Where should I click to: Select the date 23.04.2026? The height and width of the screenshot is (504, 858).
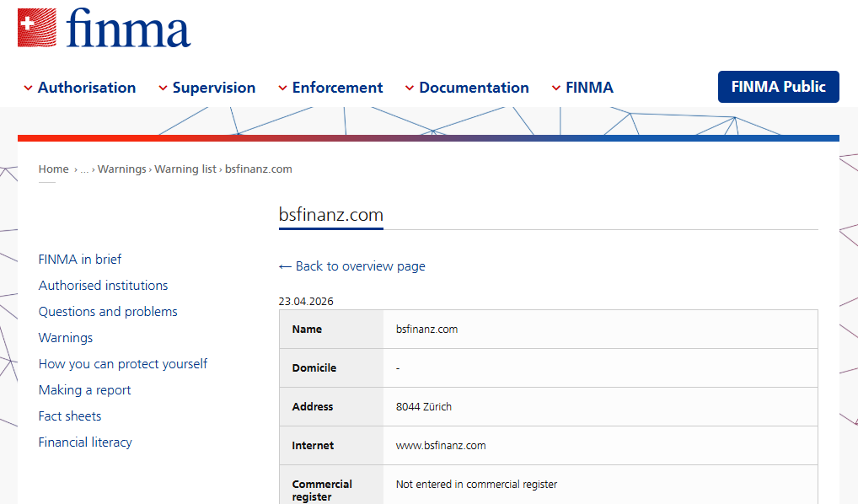(x=306, y=302)
